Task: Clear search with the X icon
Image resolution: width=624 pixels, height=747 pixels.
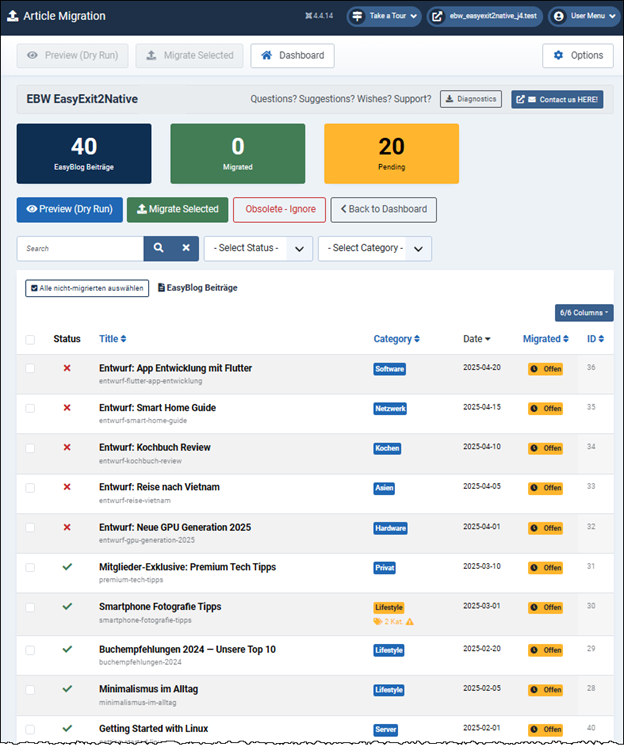Action: 185,248
